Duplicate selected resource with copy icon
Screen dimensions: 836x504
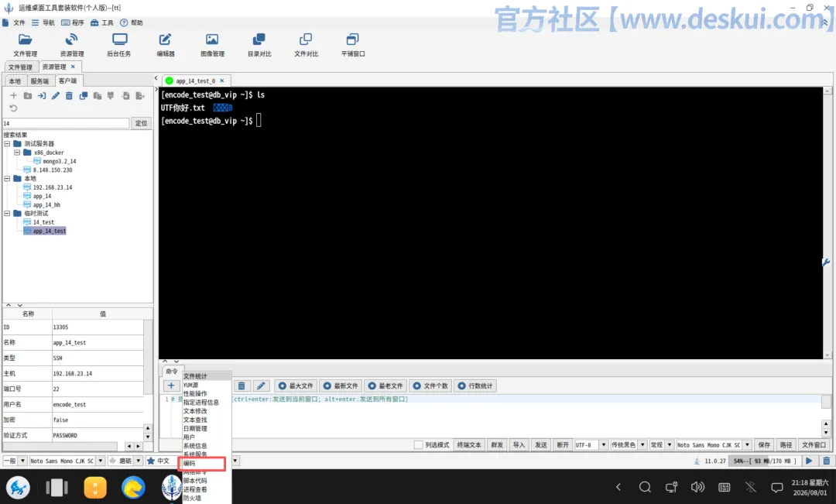click(x=83, y=95)
